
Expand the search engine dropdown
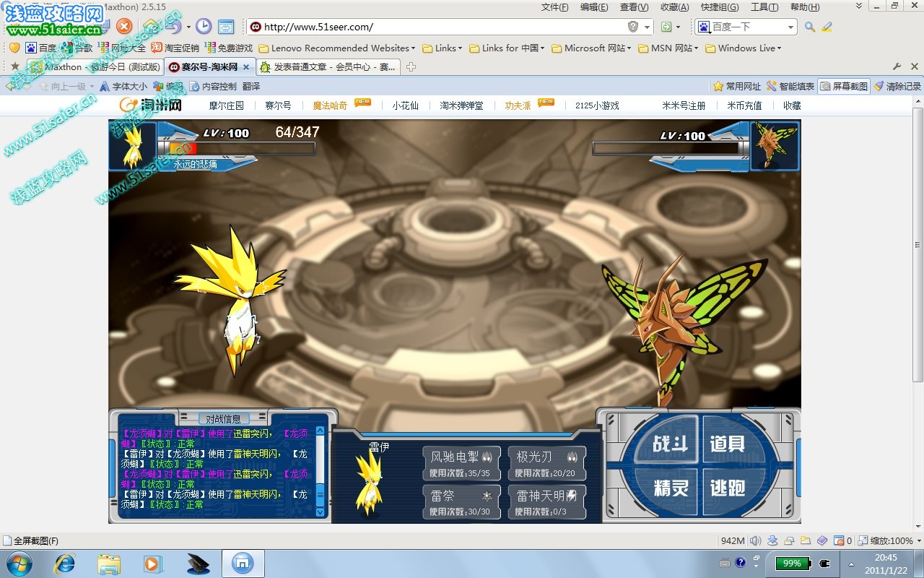pos(790,27)
